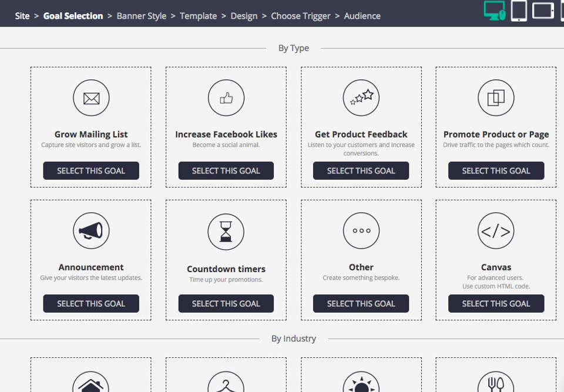Image resolution: width=564 pixels, height=392 pixels.
Task: Click the Get Product Feedback title
Action: click(361, 134)
